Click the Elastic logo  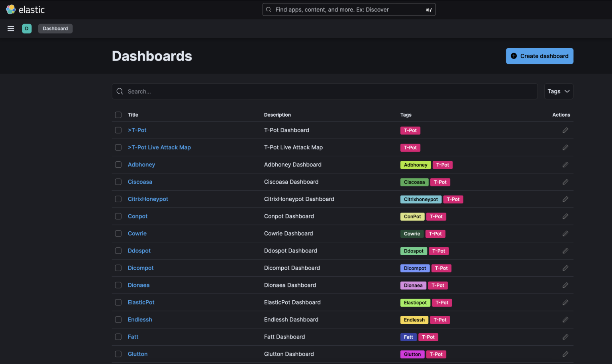(25, 10)
